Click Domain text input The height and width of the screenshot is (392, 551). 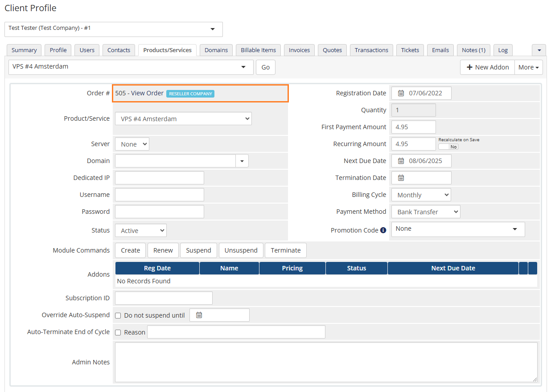click(175, 161)
